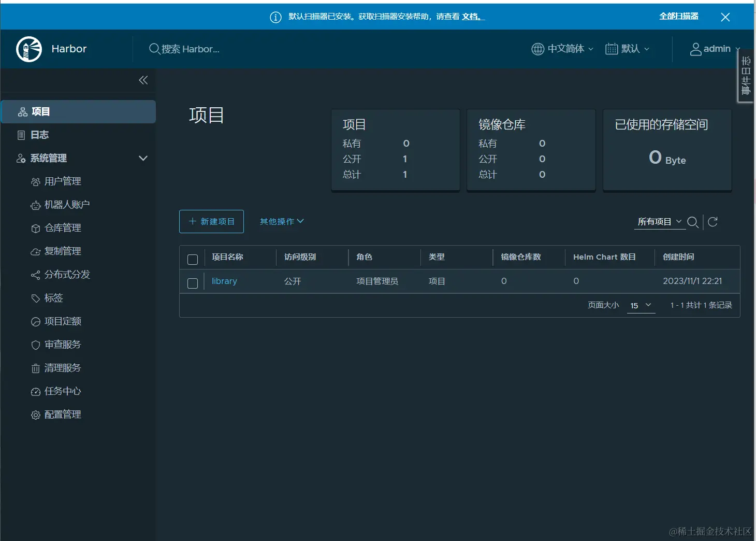Open the 事件日志 side tab

(746, 76)
